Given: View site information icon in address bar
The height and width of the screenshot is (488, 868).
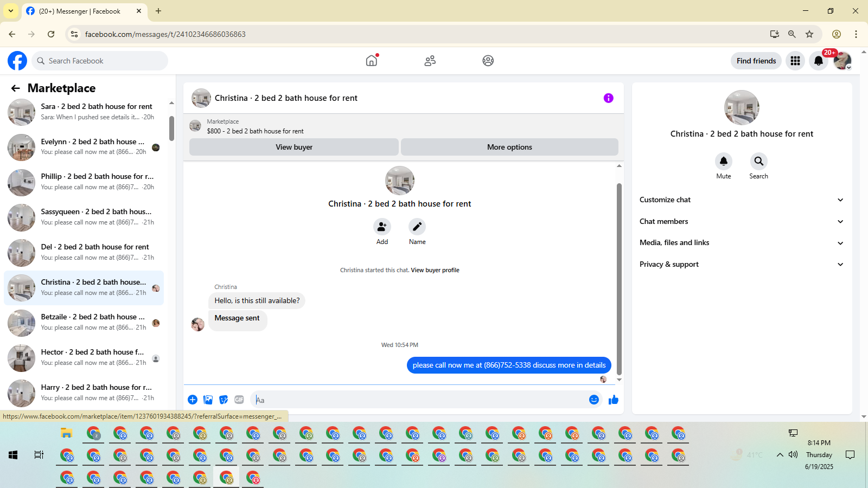Looking at the screenshot, I should pos(74,34).
